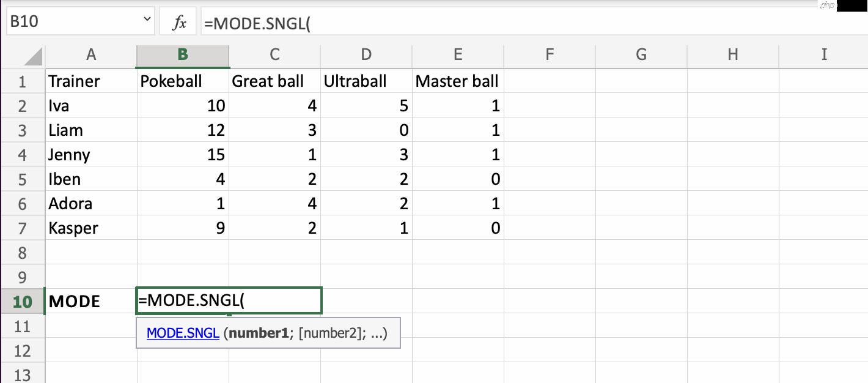Select row 2 header
Screen dimensions: 868x383
(23, 105)
